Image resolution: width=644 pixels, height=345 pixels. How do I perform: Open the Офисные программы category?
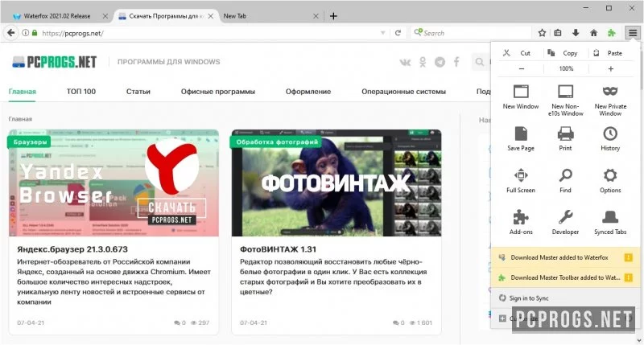(218, 92)
